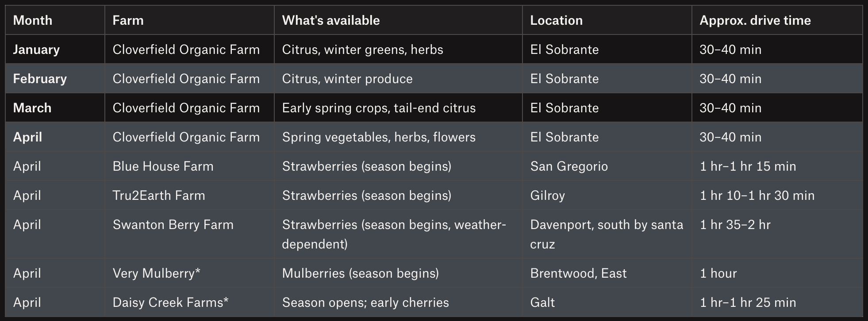Click the February month cell
Viewport: 868px width, 321px height.
pyautogui.click(x=55, y=79)
